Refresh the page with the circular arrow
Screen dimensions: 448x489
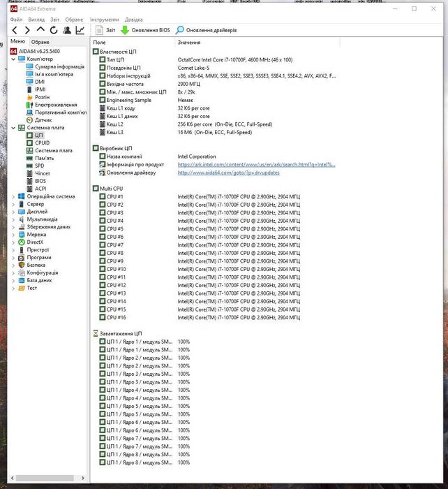[x=54, y=30]
